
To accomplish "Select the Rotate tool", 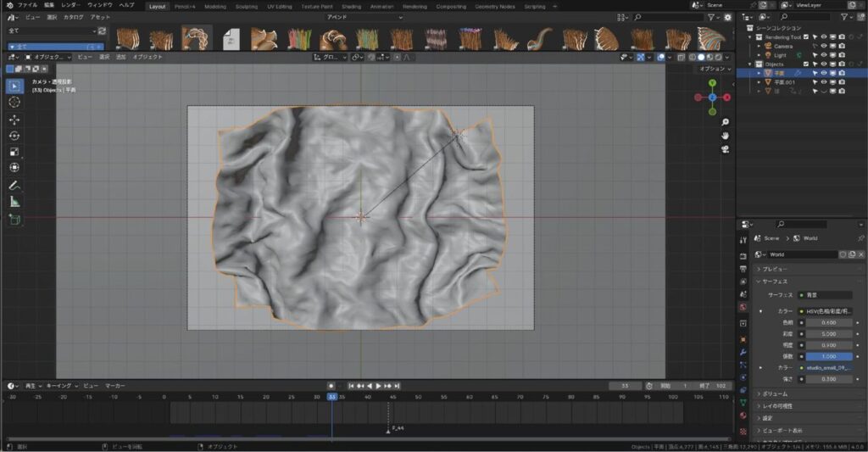I will 15,136.
